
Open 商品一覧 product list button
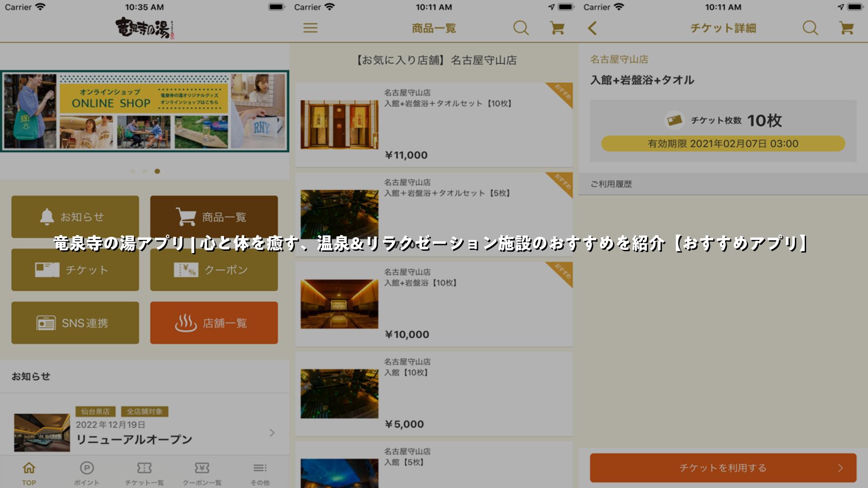pos(214,217)
